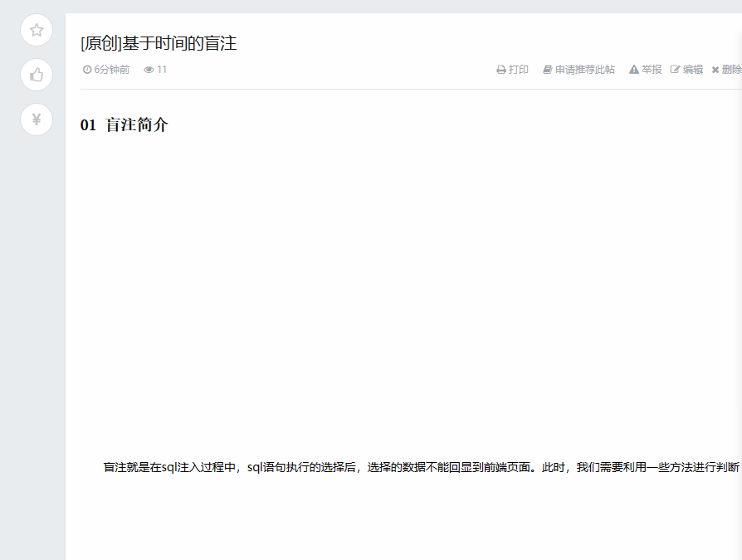Screen dimensions: 742x560
Task: Click the heading 01 盲注简介
Action: 124,125
